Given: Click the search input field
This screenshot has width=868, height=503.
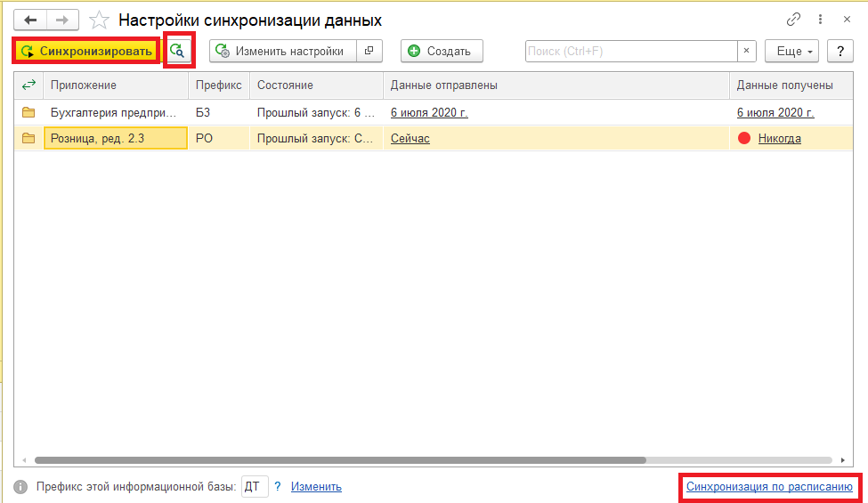Looking at the screenshot, I should [x=632, y=52].
